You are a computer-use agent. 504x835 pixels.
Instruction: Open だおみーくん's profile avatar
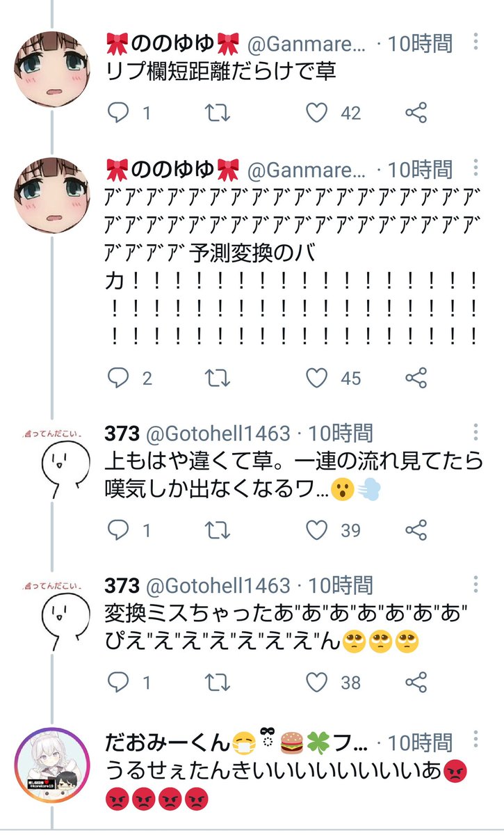tap(53, 767)
